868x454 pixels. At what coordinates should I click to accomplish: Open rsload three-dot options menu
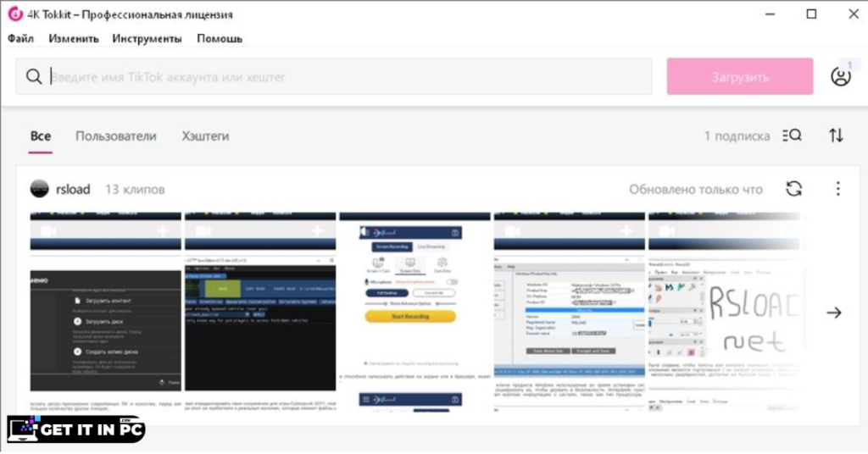pyautogui.click(x=837, y=189)
